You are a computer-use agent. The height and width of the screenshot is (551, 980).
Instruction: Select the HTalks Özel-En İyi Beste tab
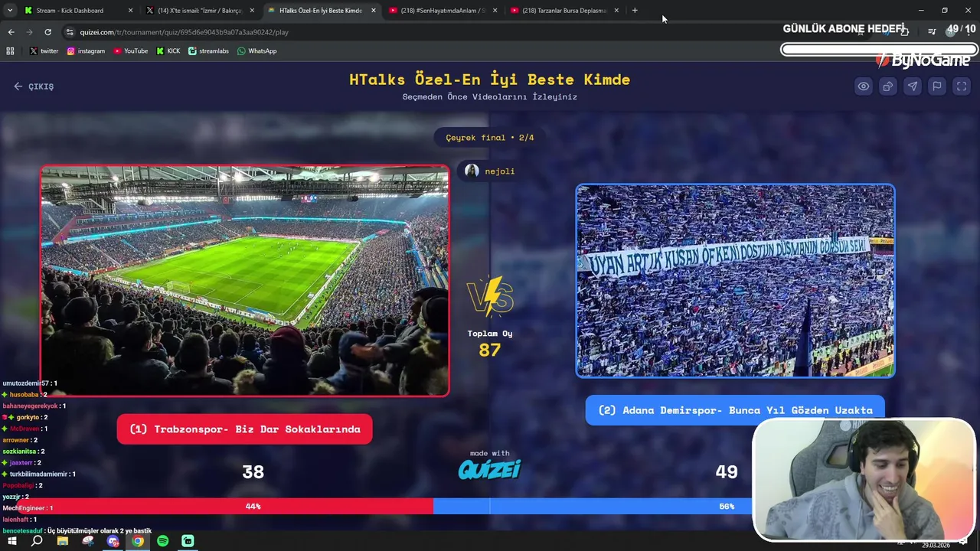(322, 11)
